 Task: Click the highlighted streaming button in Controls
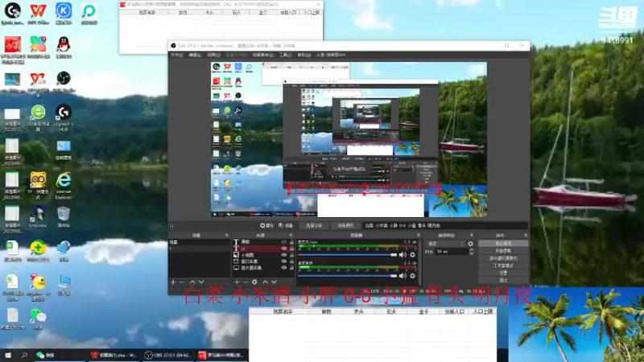click(503, 244)
